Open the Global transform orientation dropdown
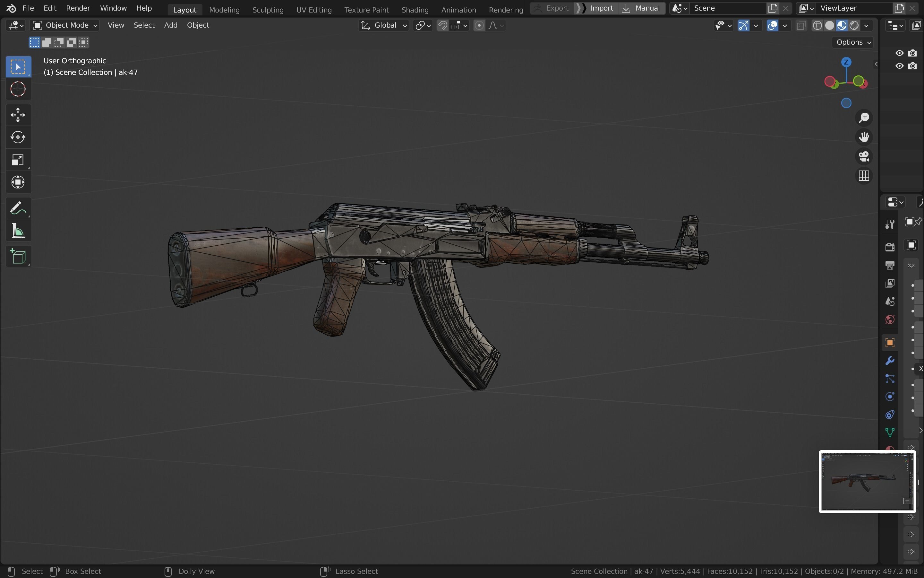Viewport: 924px width, 578px height. pyautogui.click(x=384, y=26)
